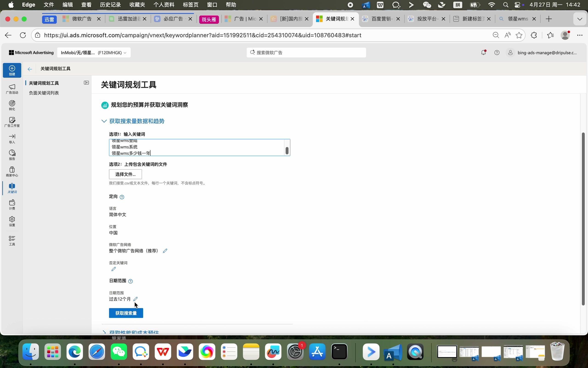Open new browser tab plus button
Viewport: 588px width, 368px height.
point(549,19)
